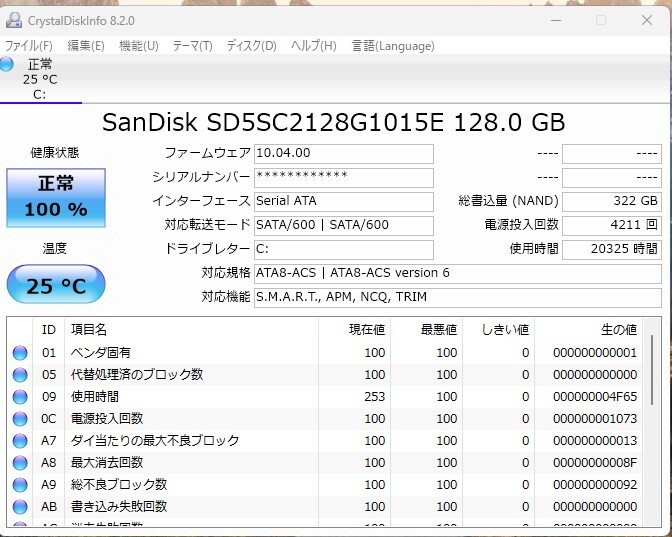Click the status orb for row A9
The width and height of the screenshot is (672, 537).
pyautogui.click(x=20, y=485)
